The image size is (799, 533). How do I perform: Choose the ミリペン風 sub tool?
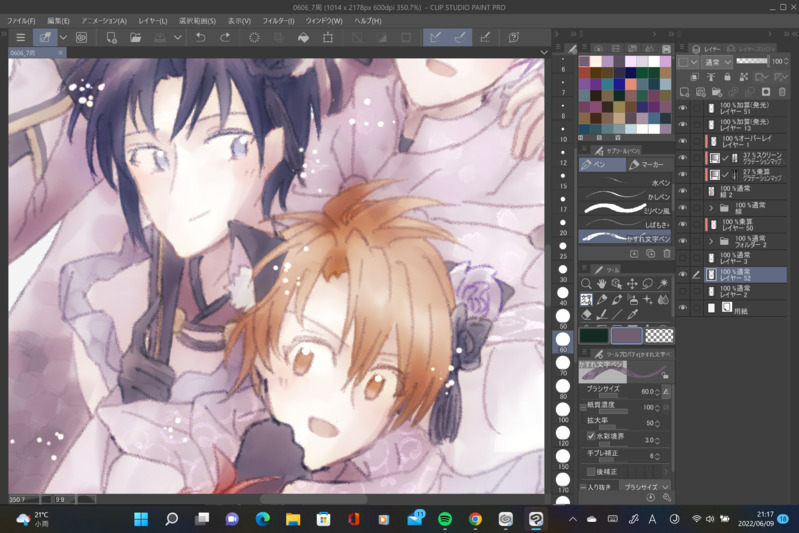pos(626,209)
